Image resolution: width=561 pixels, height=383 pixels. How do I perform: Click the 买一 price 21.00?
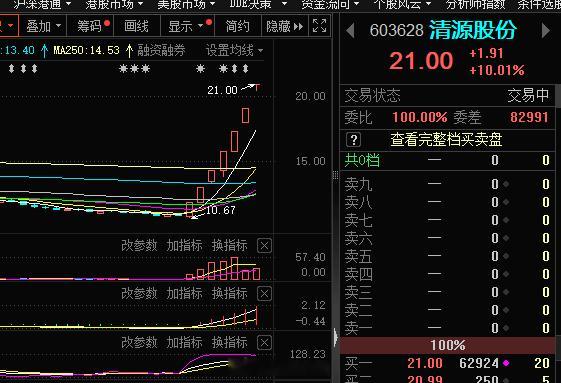[425, 363]
